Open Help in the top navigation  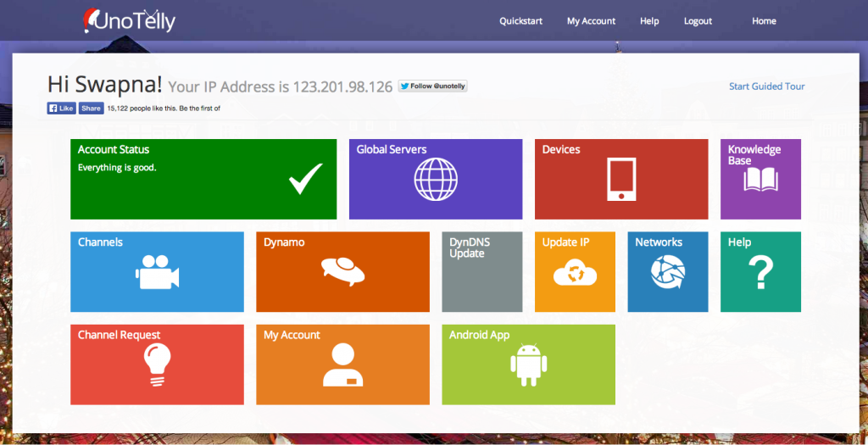pos(649,21)
